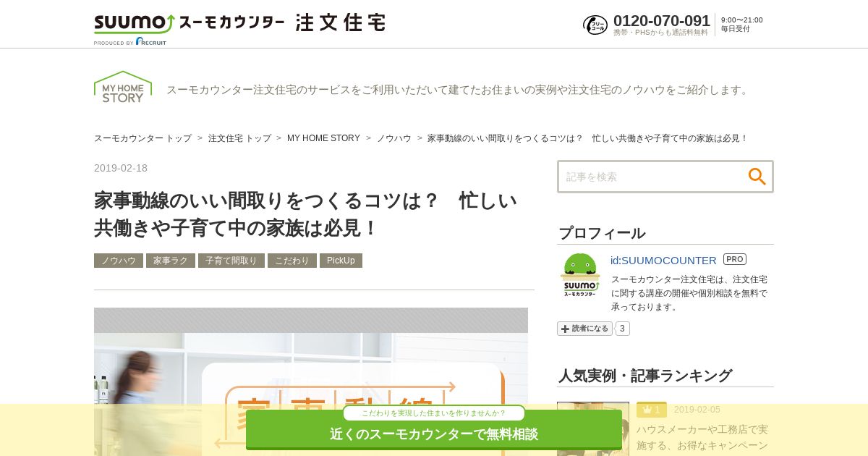Click the date 2019-02-18
868x456 pixels.
[121, 168]
